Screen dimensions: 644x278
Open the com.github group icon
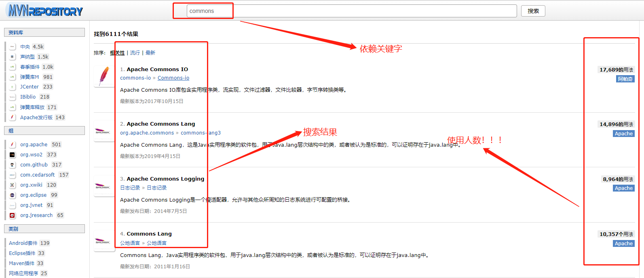coord(13,165)
